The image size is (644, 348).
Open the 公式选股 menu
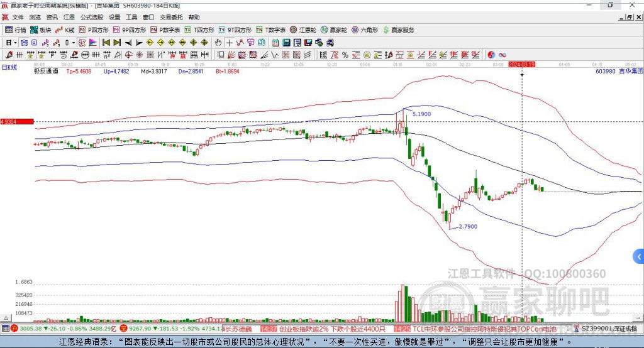tap(92, 17)
